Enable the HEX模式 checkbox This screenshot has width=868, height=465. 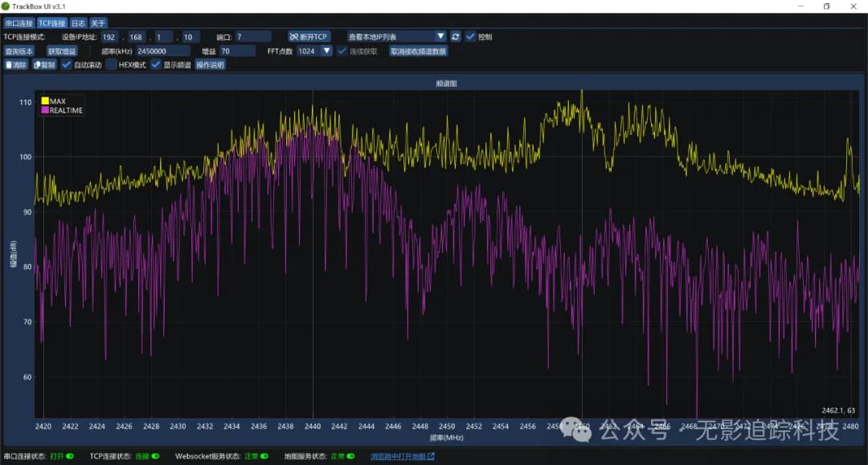111,65
